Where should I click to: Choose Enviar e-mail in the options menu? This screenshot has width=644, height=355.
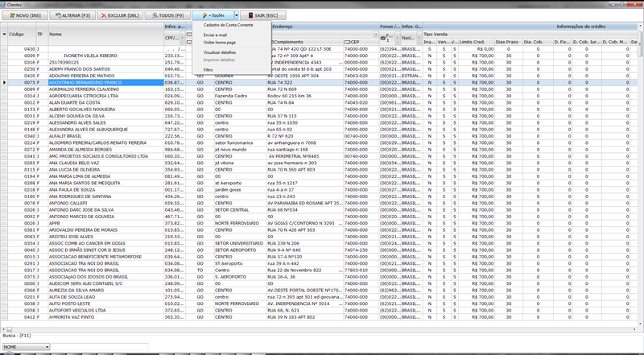pos(216,35)
